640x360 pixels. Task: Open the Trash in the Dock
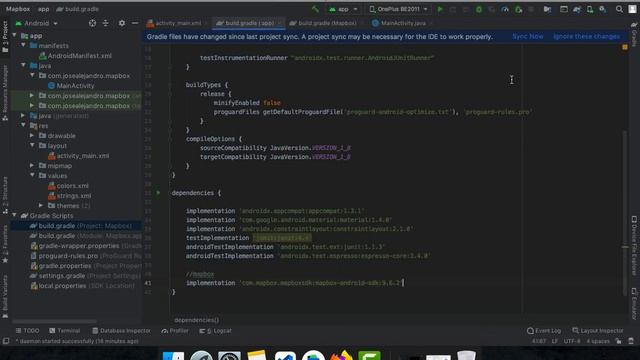[466, 355]
